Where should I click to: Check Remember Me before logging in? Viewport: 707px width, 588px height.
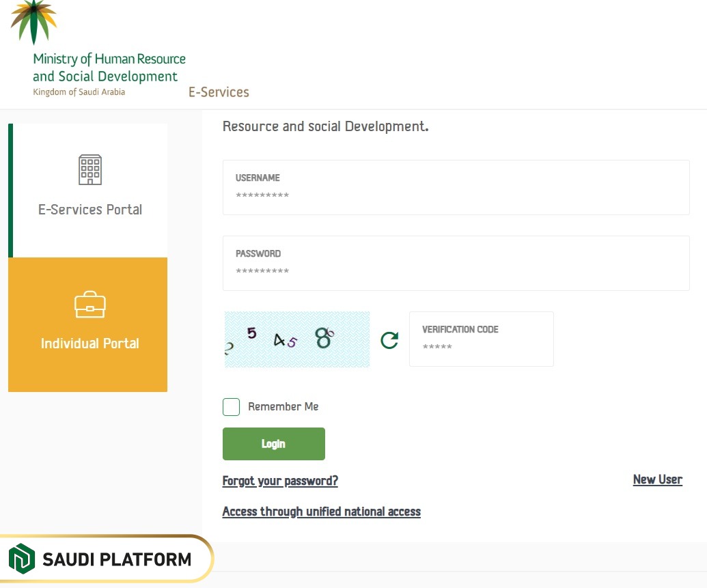231,406
